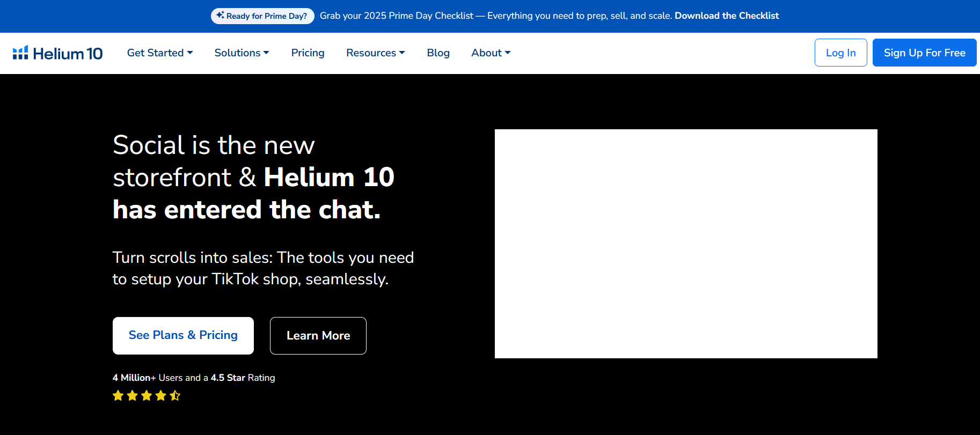
Task: Go to the Pricing page
Action: [x=308, y=53]
